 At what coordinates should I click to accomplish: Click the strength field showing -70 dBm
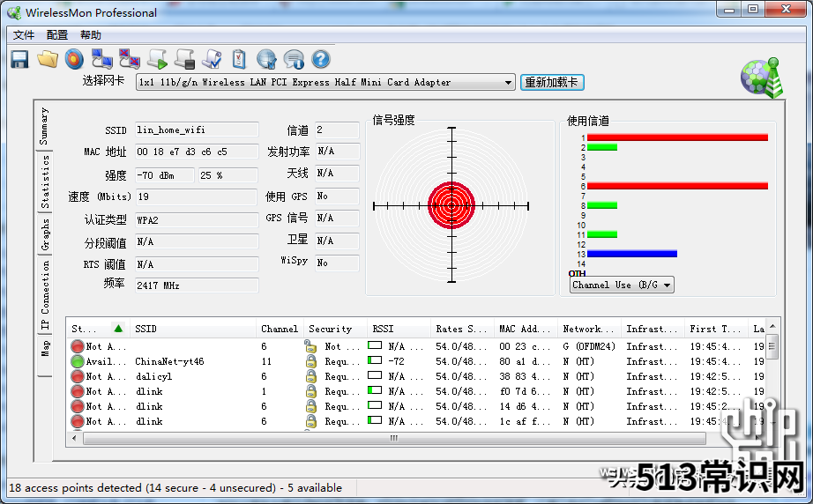click(x=165, y=175)
